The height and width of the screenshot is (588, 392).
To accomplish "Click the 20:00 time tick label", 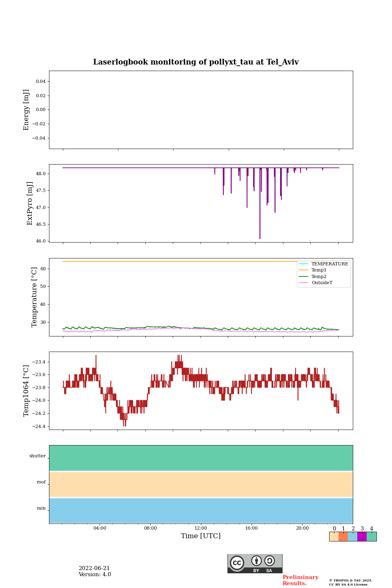I will 302,528.
